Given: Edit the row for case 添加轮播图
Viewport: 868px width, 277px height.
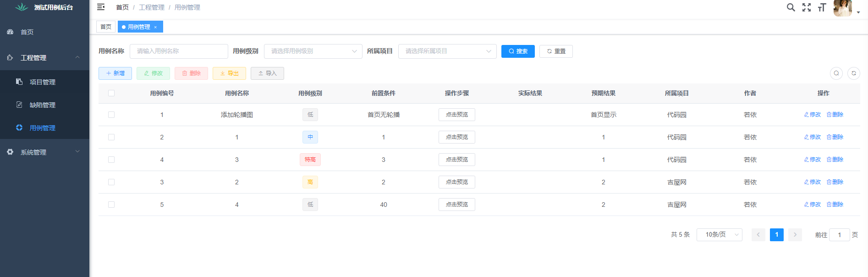Looking at the screenshot, I should tap(813, 115).
